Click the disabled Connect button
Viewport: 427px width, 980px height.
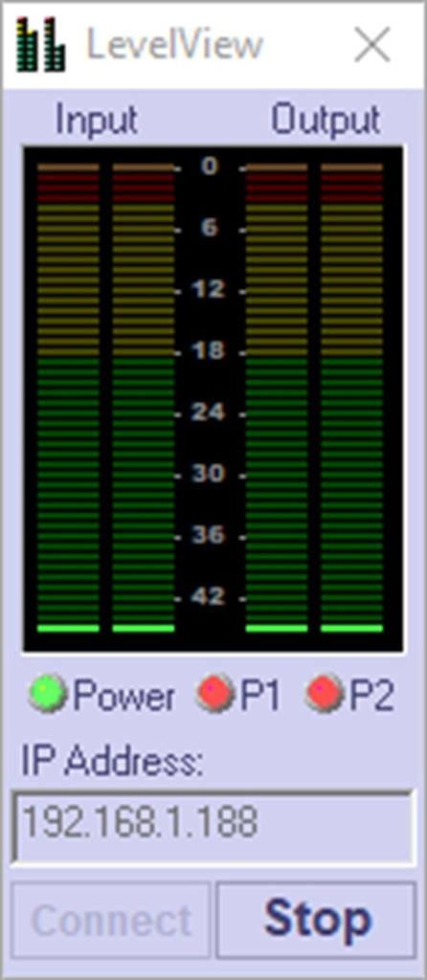point(111,920)
